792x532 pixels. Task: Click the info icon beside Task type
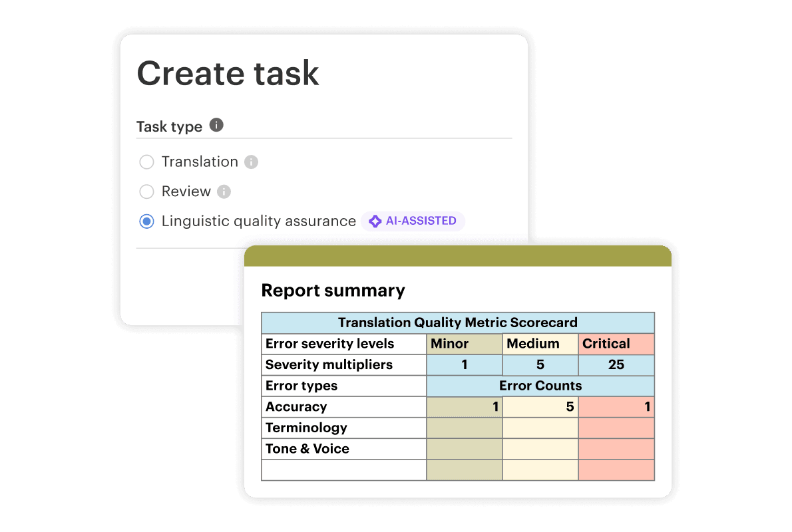[x=216, y=125]
